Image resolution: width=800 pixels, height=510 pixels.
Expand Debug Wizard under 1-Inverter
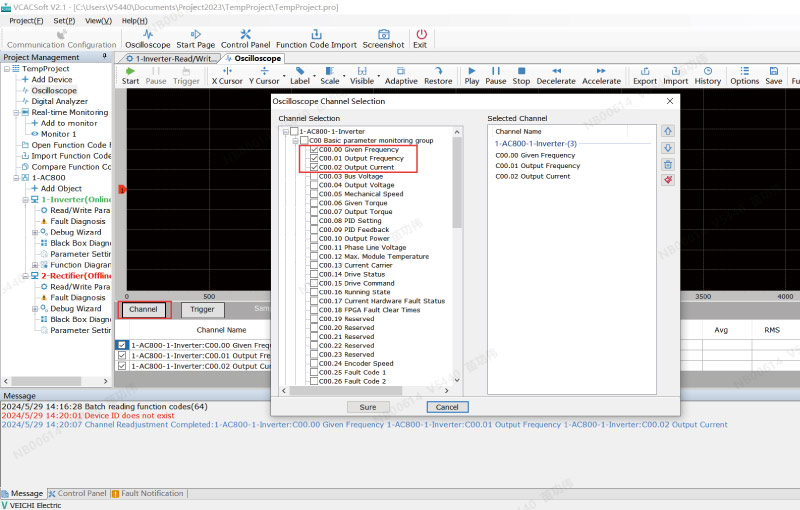pos(35,232)
